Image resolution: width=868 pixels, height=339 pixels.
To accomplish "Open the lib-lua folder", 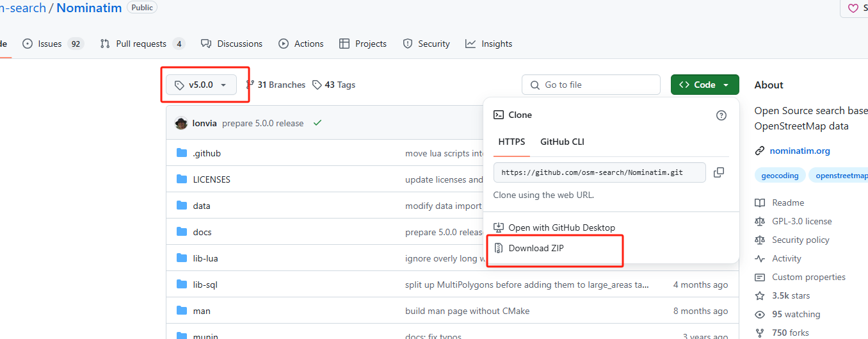I will click(205, 258).
